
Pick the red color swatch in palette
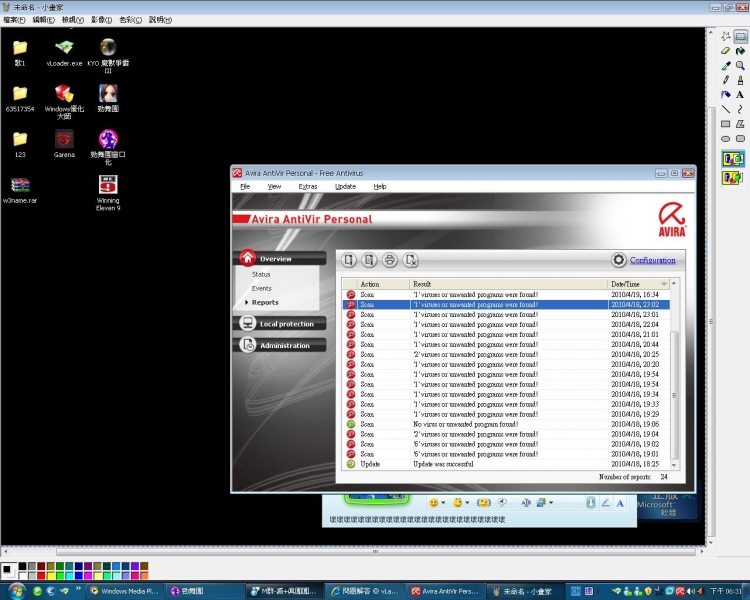click(41, 575)
